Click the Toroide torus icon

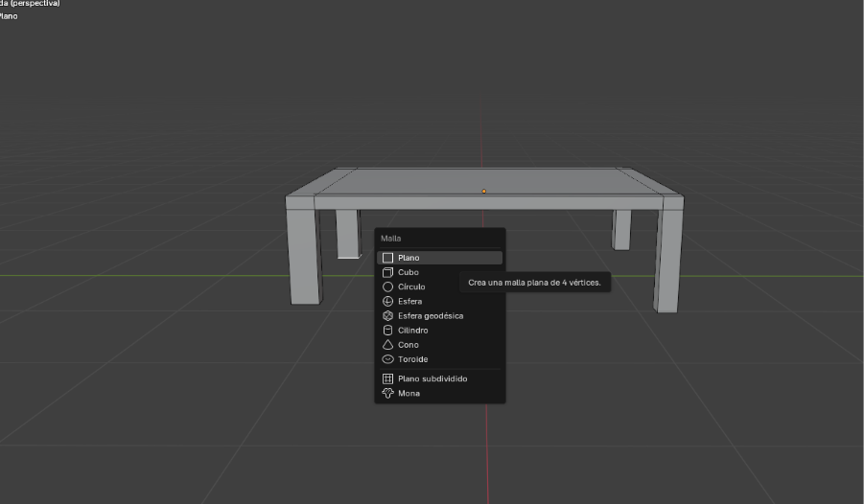pos(387,359)
